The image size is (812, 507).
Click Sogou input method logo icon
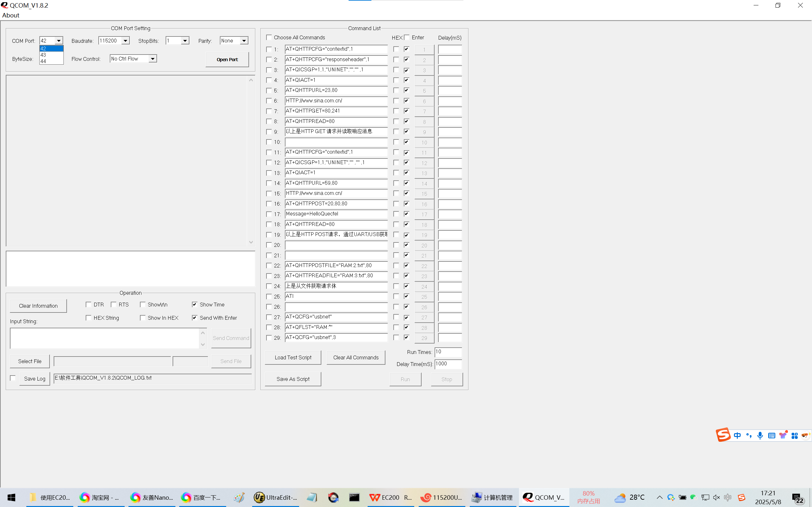pos(723,435)
